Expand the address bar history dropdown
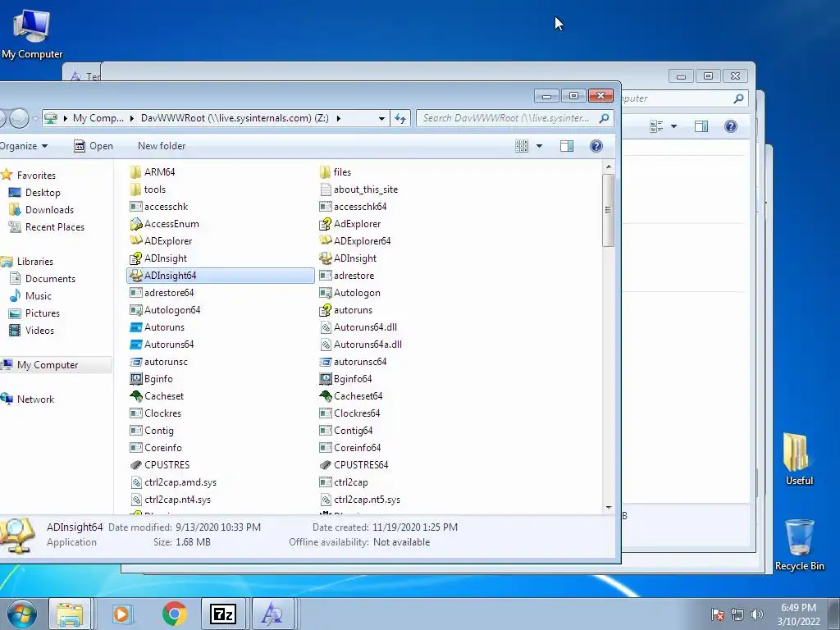Image resolution: width=840 pixels, height=630 pixels. (x=381, y=118)
